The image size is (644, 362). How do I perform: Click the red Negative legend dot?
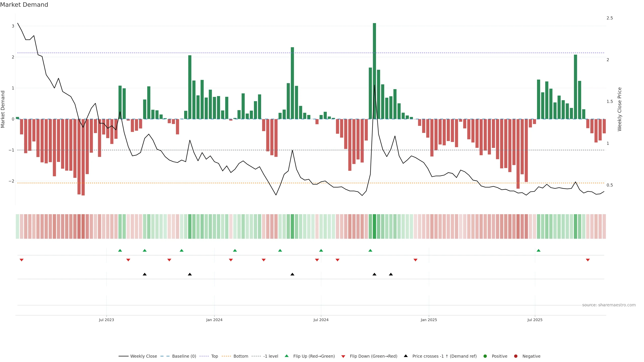[516, 356]
